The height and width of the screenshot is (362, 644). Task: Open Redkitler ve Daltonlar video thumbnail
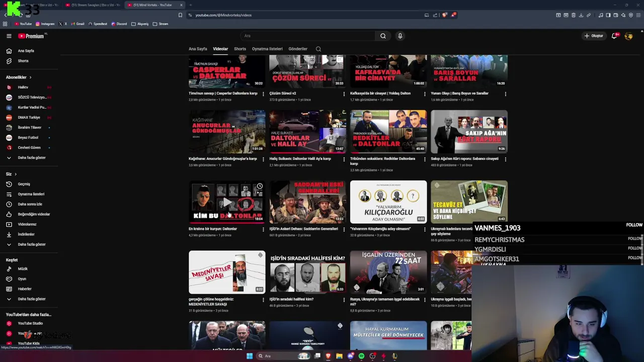coord(388,131)
